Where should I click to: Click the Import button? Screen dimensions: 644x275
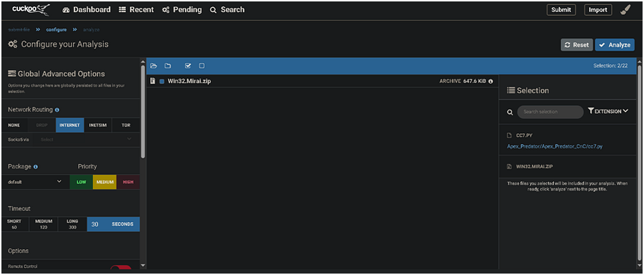[x=598, y=10]
